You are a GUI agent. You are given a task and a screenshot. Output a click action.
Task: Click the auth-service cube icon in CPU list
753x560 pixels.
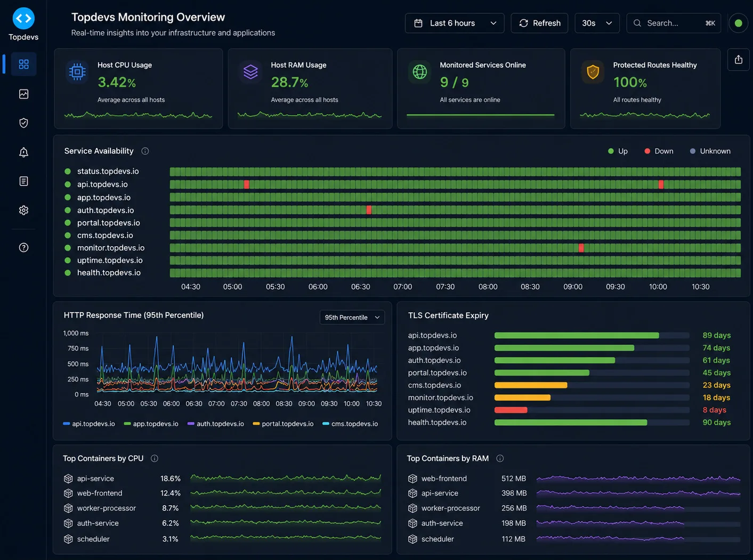(x=68, y=523)
